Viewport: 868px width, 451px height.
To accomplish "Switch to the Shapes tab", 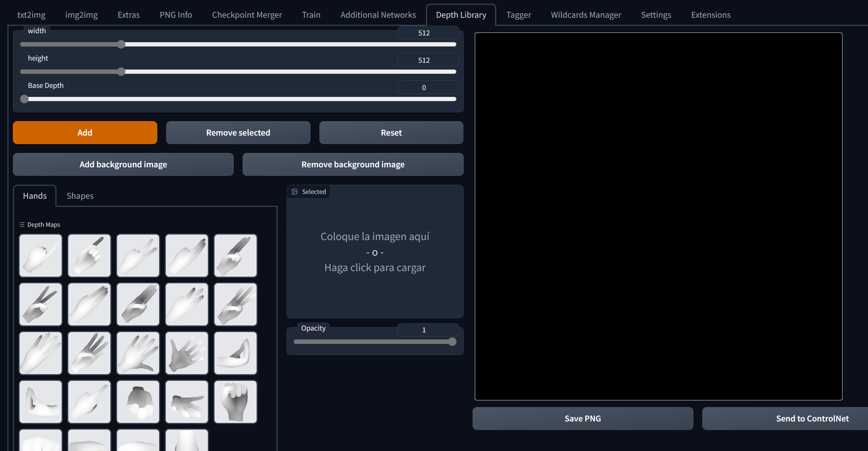I will click(80, 196).
